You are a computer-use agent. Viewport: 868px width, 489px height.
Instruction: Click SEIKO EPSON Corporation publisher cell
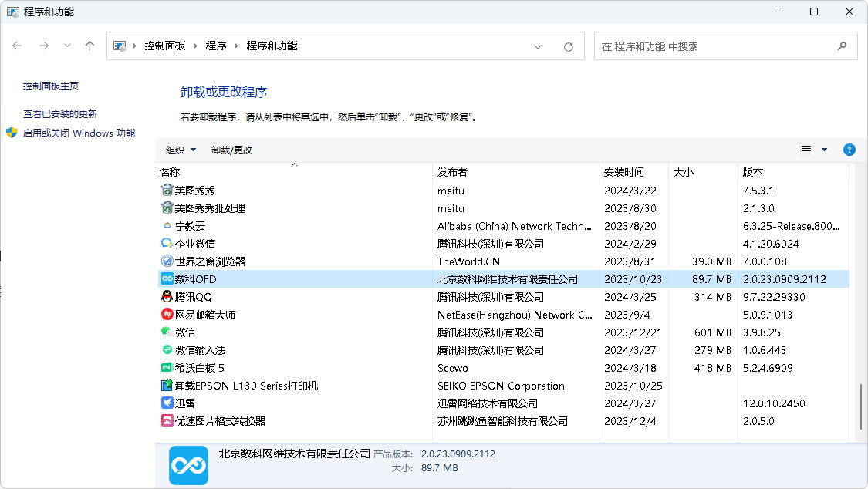501,386
